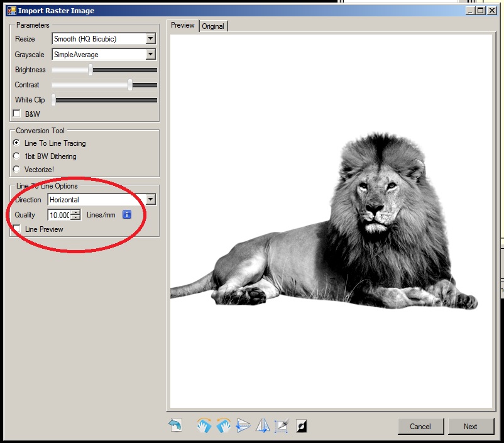Viewport: 504px width, 443px height.
Task: Click the rotate counter-clockwise hand icon
Action: (224, 425)
